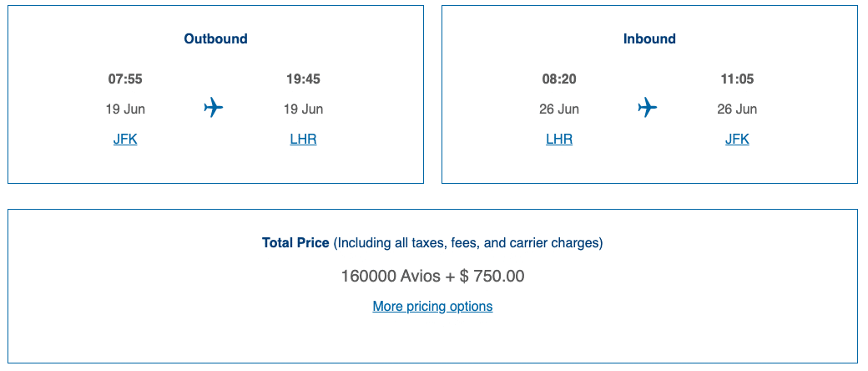
Task: Expand More pricing options
Action: point(432,307)
